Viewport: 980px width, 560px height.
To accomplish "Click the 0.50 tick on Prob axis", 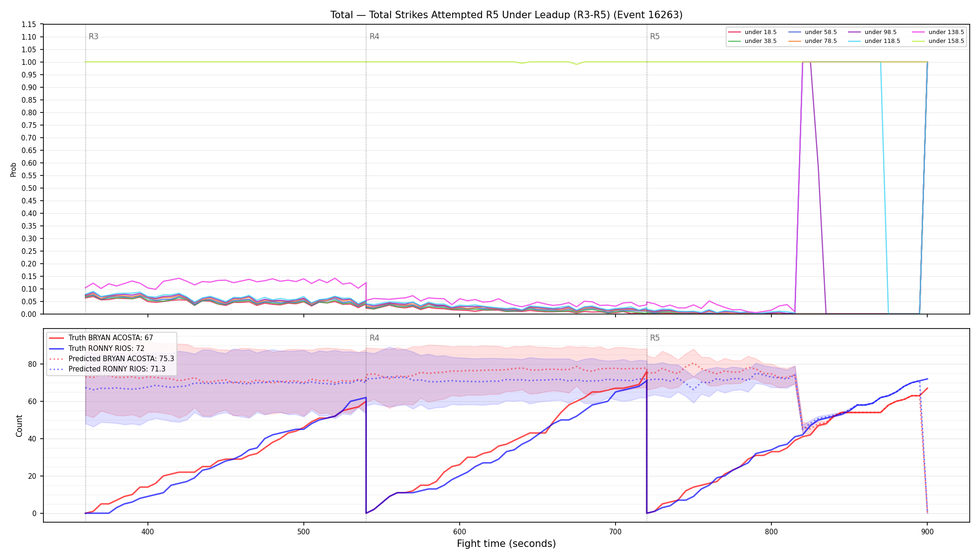I will tap(29, 188).
